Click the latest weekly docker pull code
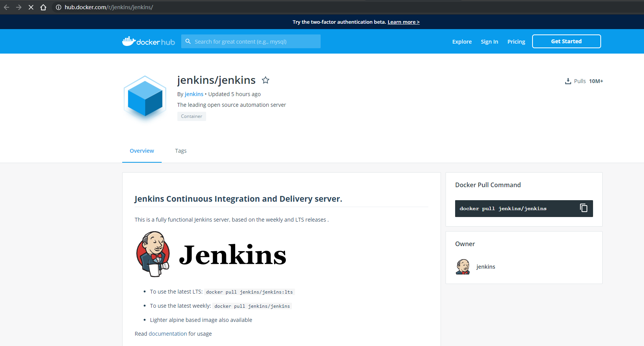644x346 pixels. pos(252,306)
